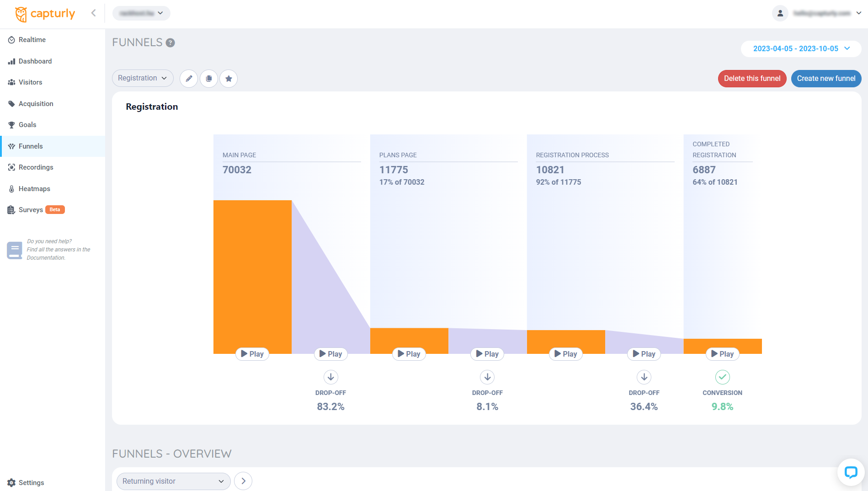868x491 pixels.
Task: Collapse the left sidebar
Action: tap(93, 13)
